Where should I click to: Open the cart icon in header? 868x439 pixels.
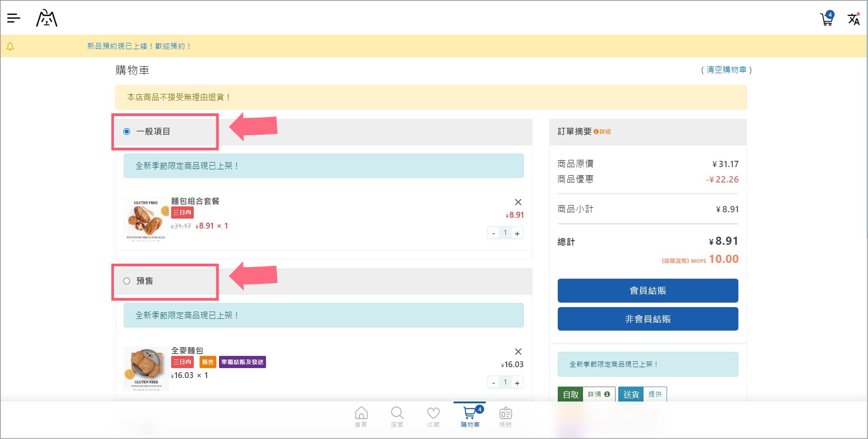[826, 19]
